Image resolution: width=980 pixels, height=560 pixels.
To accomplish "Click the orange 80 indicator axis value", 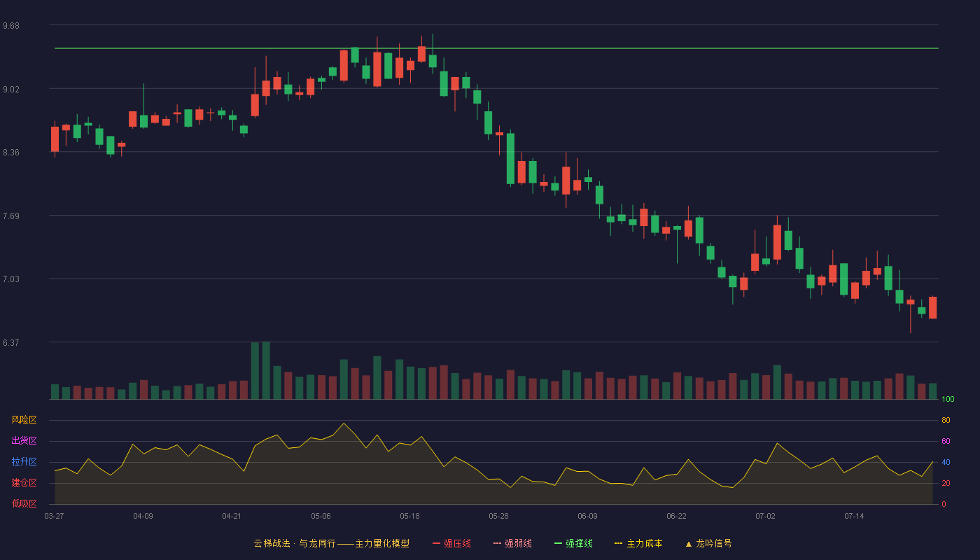I will click(x=946, y=420).
